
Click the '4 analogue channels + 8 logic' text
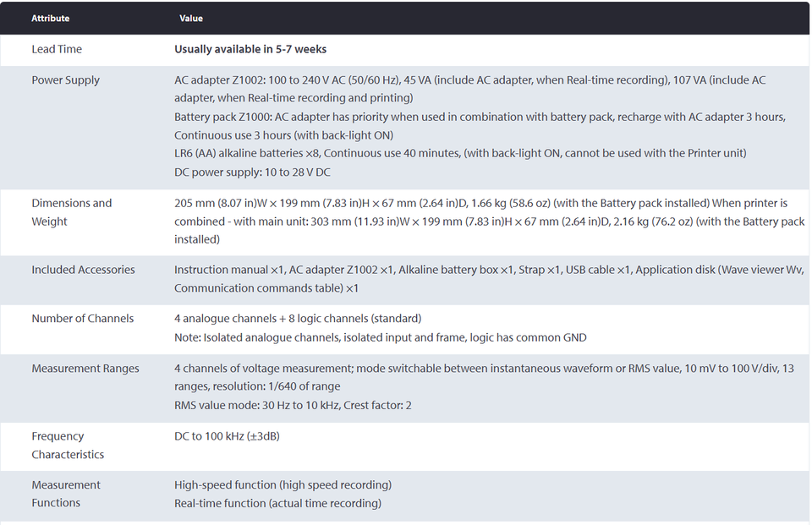298,319
